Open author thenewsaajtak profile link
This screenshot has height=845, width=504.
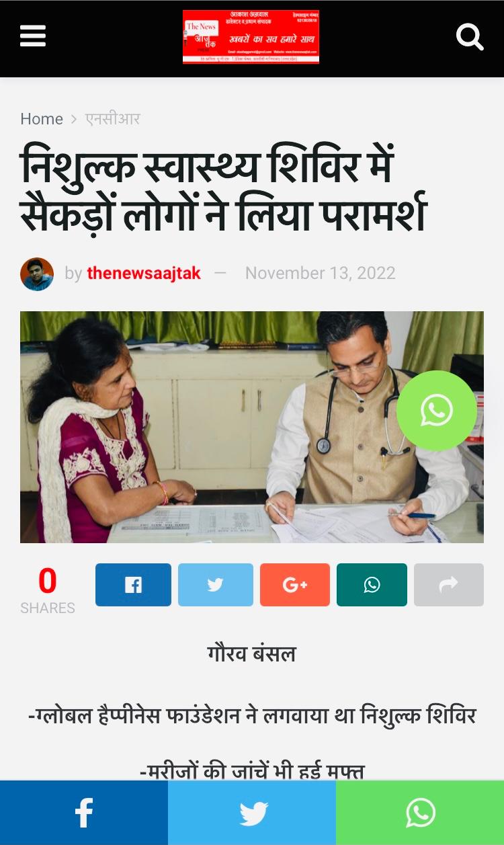144,273
